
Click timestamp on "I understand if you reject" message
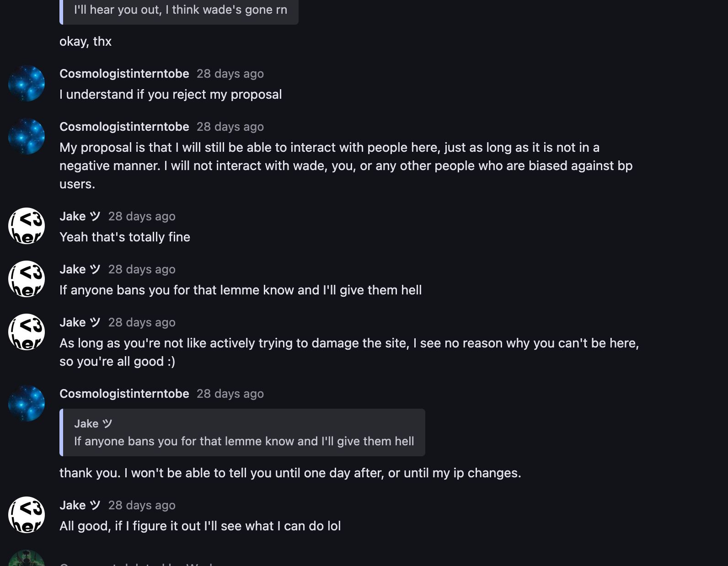pyautogui.click(x=230, y=74)
